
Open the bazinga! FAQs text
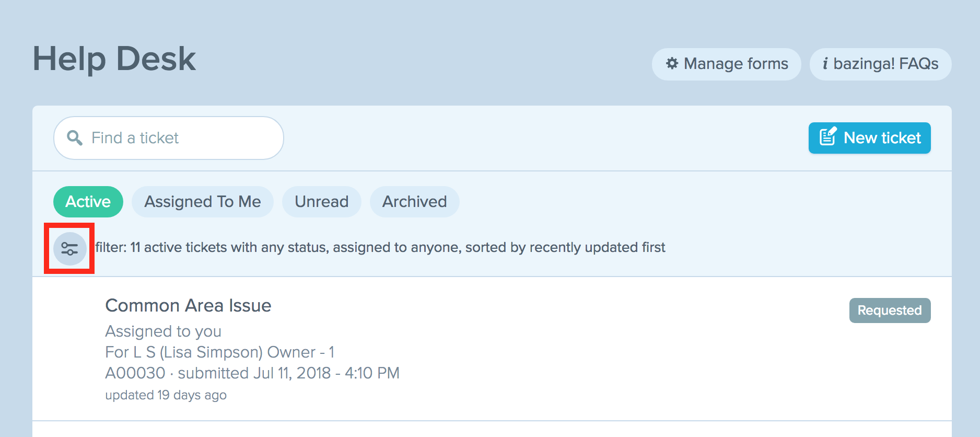tap(886, 64)
